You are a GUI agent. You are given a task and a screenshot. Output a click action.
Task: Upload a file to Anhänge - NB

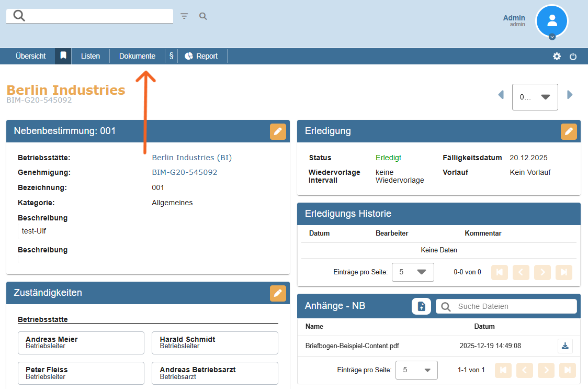click(421, 306)
